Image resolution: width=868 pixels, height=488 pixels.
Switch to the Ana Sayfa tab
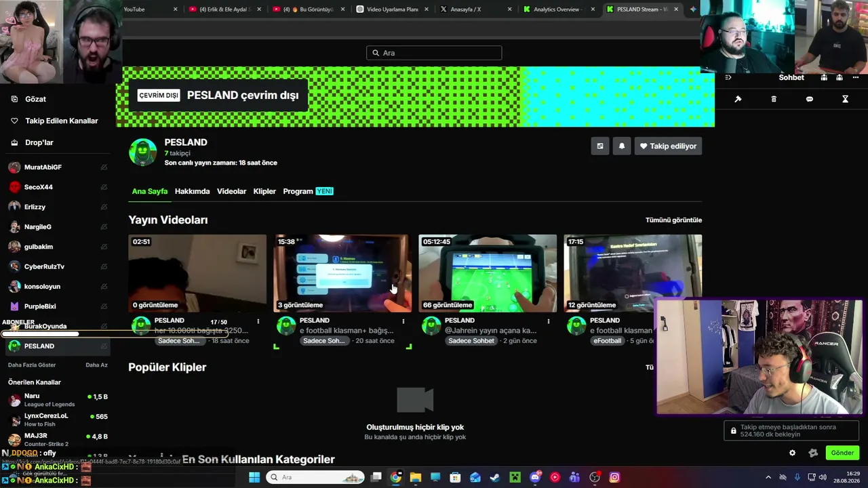click(x=149, y=191)
